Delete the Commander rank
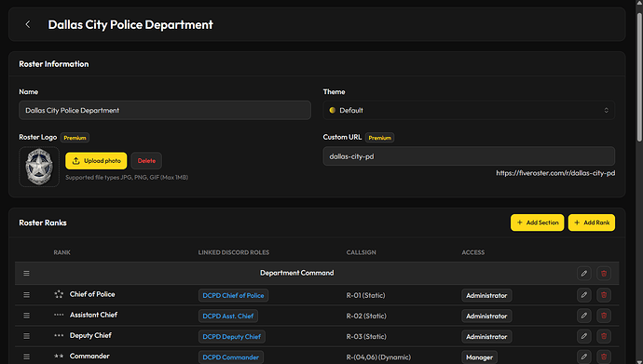The width and height of the screenshot is (643, 364). pos(604,357)
